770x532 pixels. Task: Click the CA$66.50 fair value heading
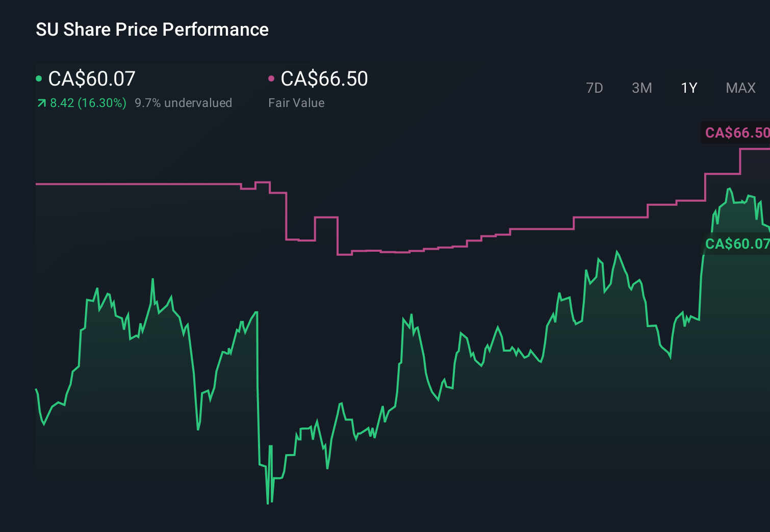coord(325,78)
